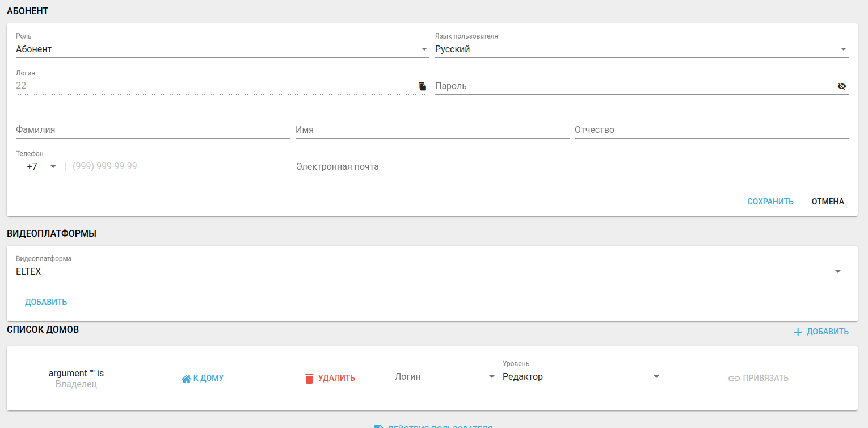
Task: Click the house icon next to К дому
Action: [x=186, y=379]
